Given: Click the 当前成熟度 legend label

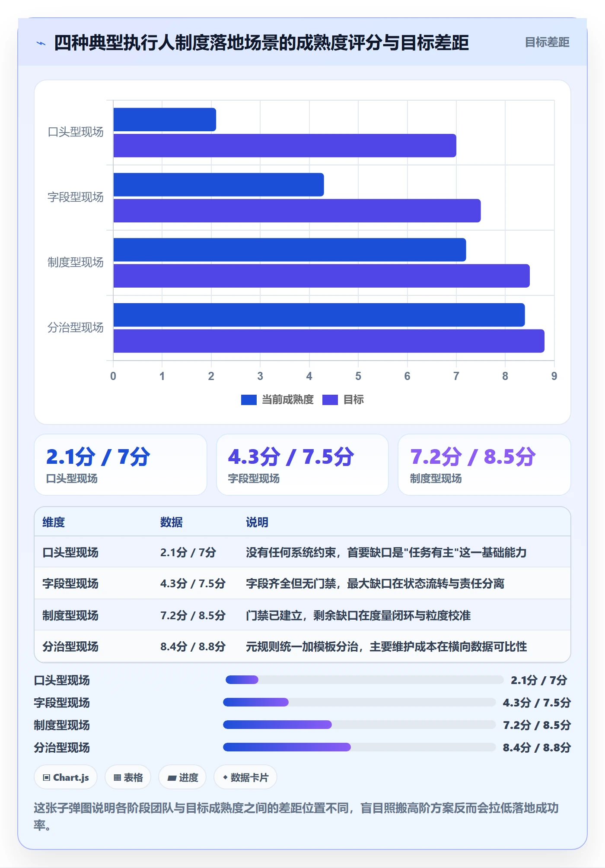Looking at the screenshot, I should [288, 400].
